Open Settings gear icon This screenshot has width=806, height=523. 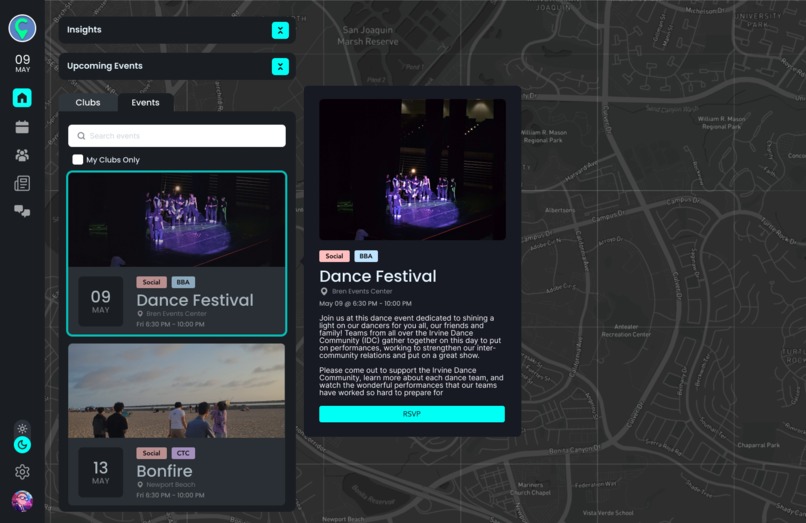coord(22,472)
